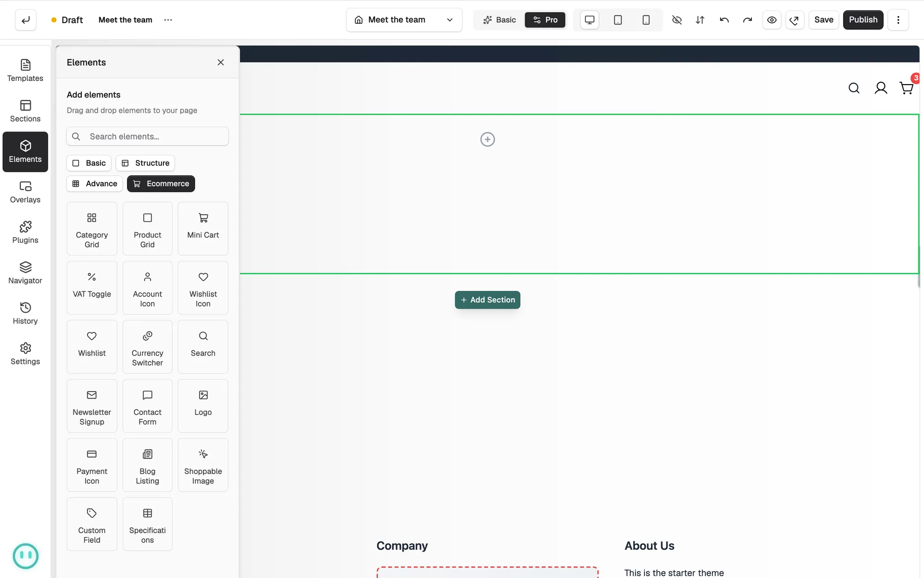Screen dimensions: 924x578
Task: Click the Add Section button
Action: [487, 300]
